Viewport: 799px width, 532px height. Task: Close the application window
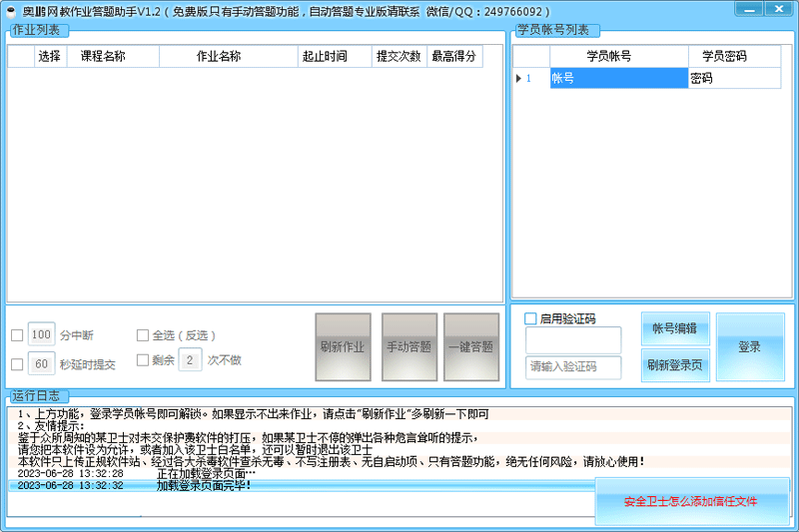coord(779,9)
